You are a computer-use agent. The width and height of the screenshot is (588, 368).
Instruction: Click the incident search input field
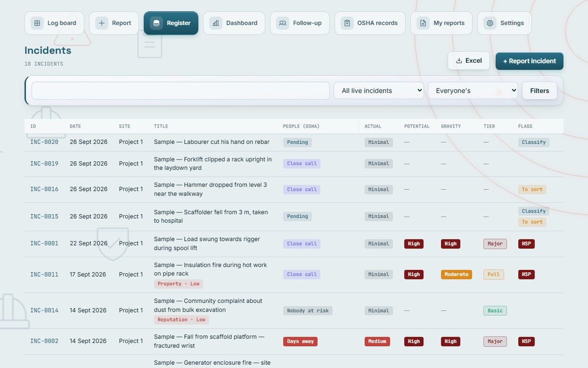[181, 91]
